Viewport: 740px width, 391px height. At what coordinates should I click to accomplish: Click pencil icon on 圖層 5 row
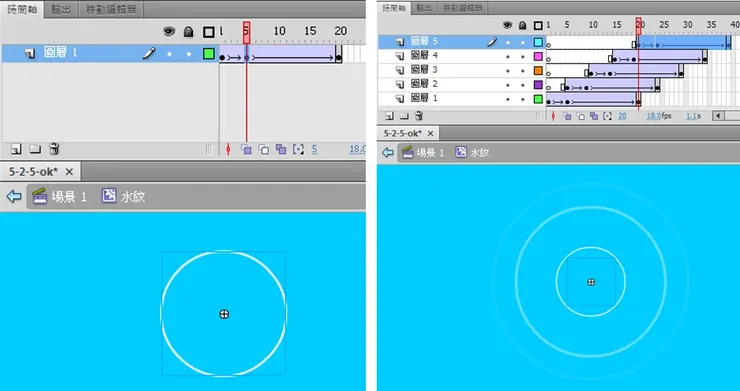[492, 42]
